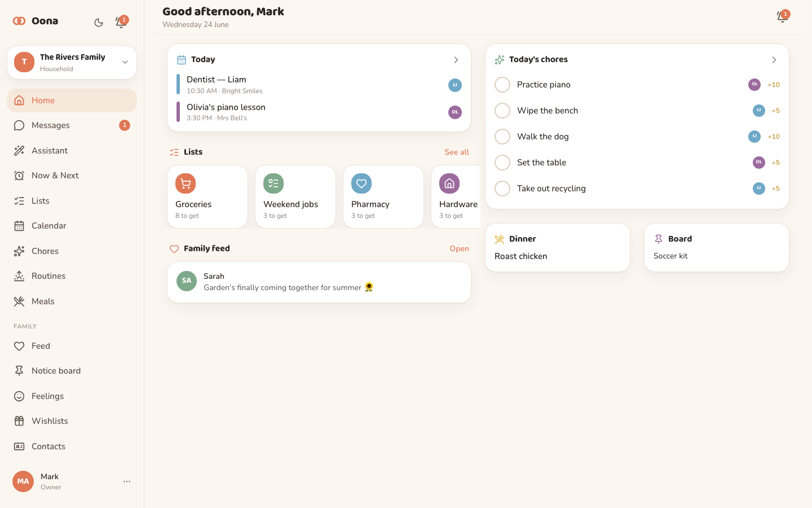Click the Feed heart icon in sidebar
Viewport: 812px width, 508px height.
point(19,346)
